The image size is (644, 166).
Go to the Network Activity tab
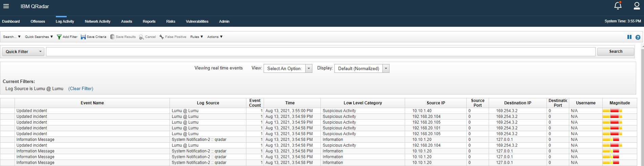[97, 21]
